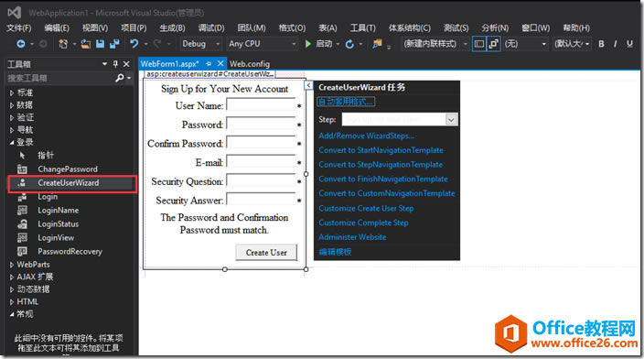This screenshot has width=644, height=359.
Task: Open the 文件(F) menu
Action: click(19, 28)
